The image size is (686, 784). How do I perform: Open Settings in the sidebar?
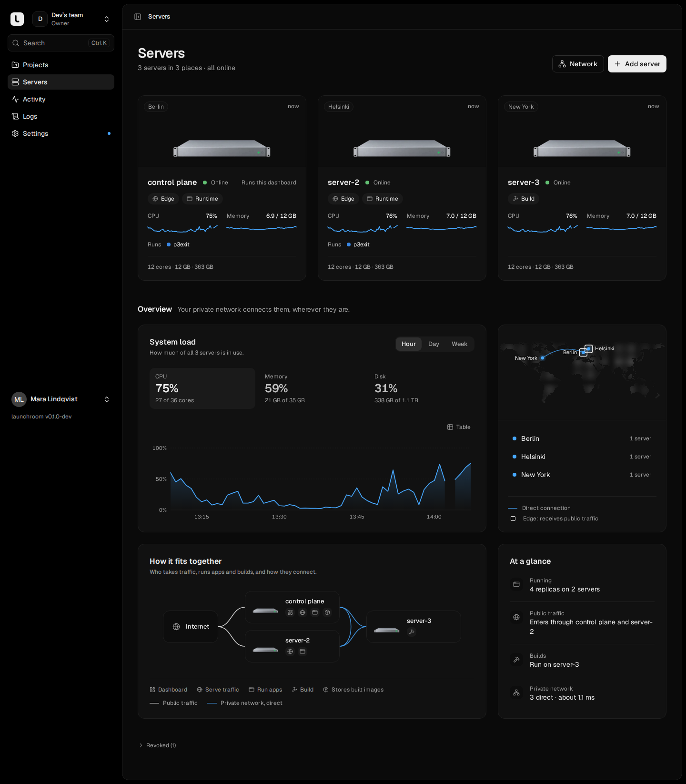click(x=61, y=133)
